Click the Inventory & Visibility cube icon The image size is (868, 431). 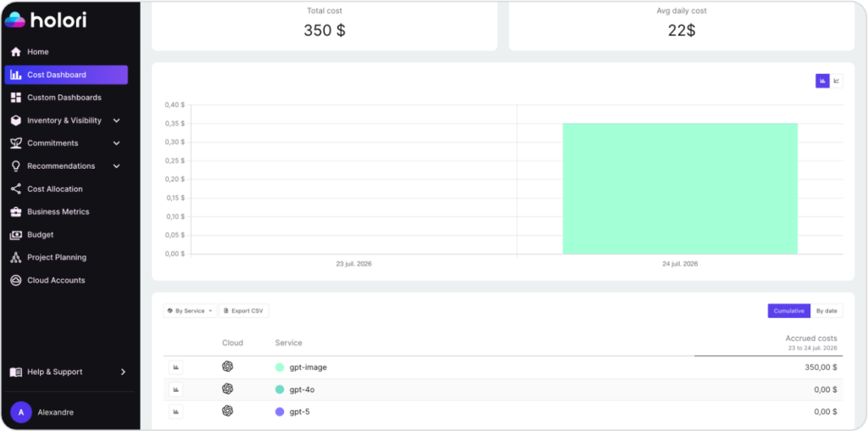click(16, 120)
